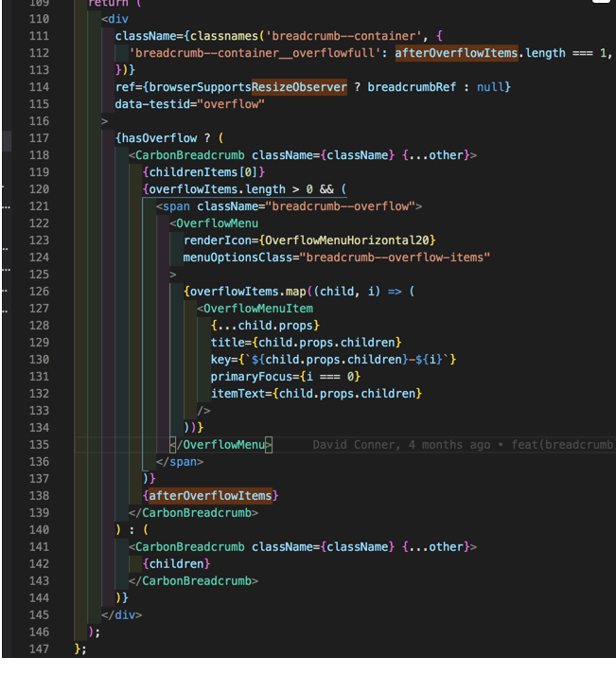Click line number 147 in the gutter

[x=39, y=648]
